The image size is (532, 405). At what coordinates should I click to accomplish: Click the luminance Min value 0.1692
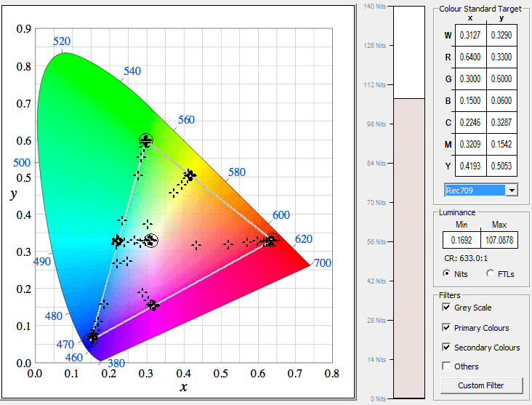pos(462,240)
